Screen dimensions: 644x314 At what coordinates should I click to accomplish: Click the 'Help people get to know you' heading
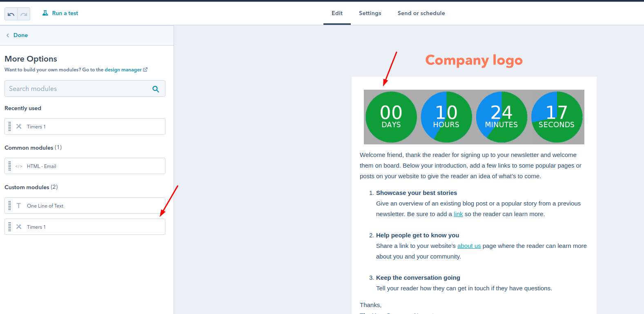(x=417, y=235)
